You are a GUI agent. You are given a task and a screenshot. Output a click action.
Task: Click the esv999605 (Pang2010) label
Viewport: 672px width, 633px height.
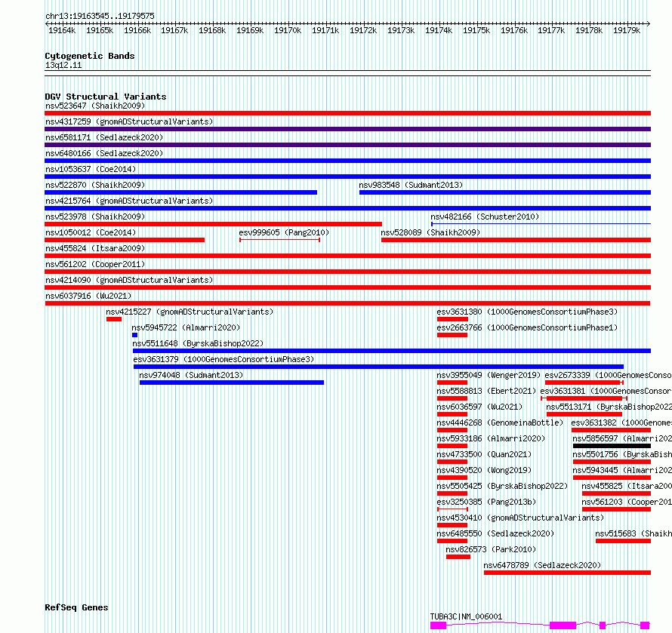[284, 232]
